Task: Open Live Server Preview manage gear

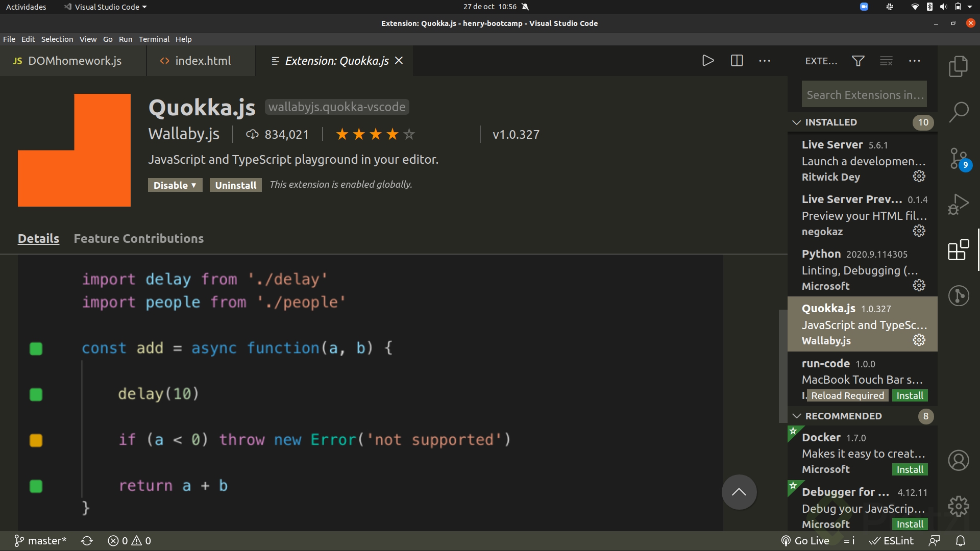Action: coord(919,231)
